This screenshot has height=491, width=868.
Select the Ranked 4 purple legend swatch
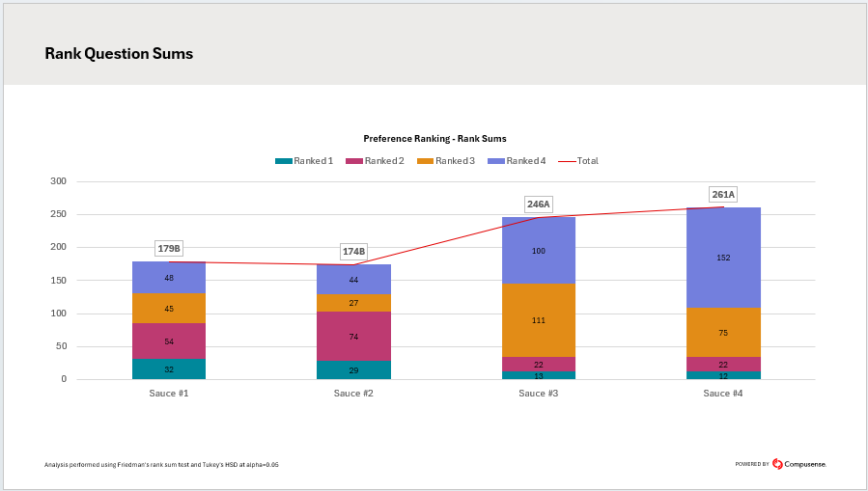[495, 161]
